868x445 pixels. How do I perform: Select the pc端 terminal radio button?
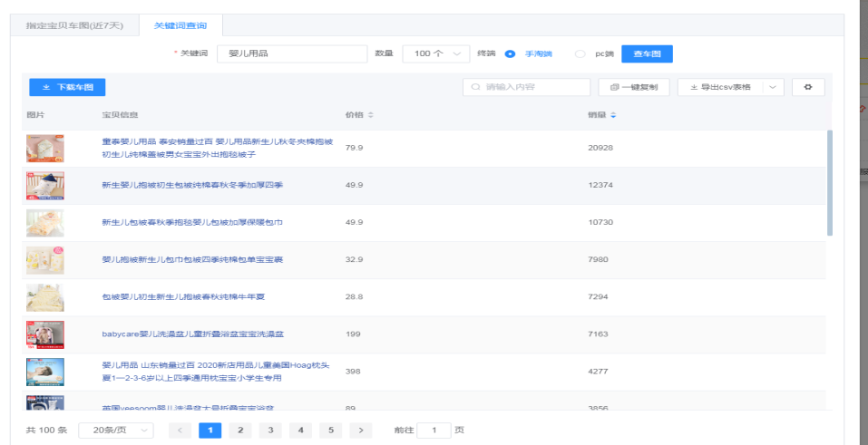point(580,53)
